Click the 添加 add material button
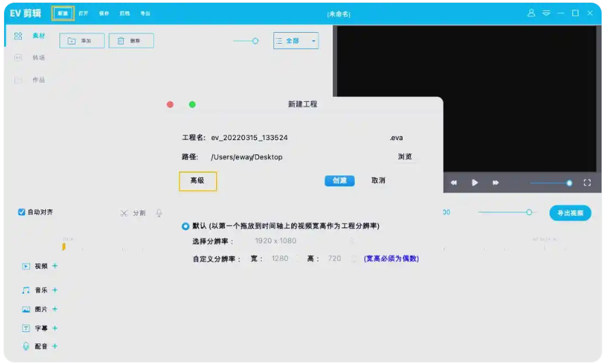The height and width of the screenshot is (364, 605). click(x=82, y=40)
